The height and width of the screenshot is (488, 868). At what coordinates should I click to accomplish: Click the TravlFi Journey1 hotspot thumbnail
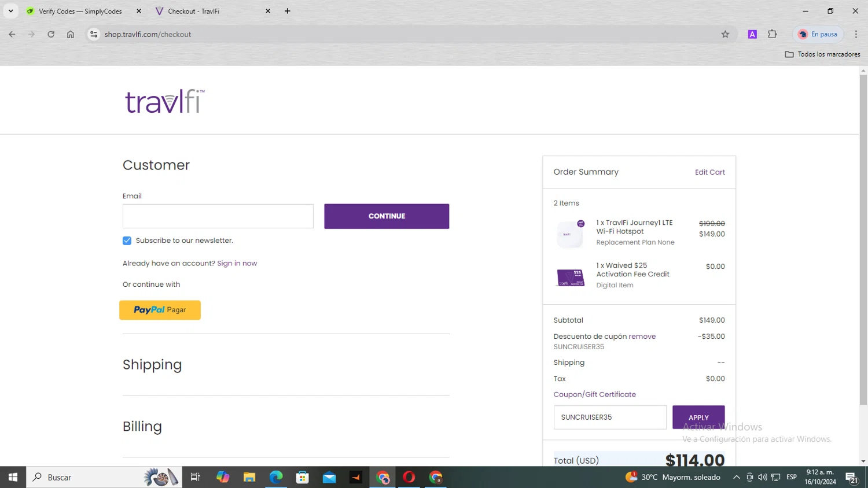coord(570,234)
